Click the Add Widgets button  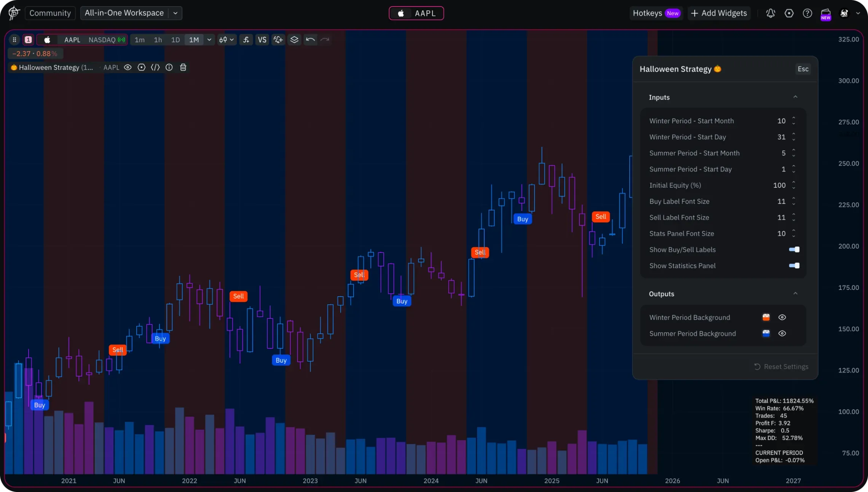click(x=719, y=13)
